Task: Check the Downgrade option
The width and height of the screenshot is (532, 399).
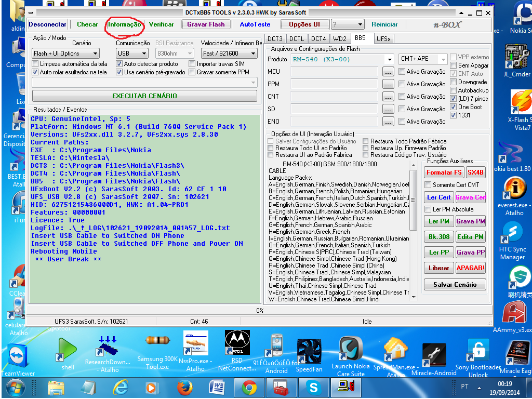Action: click(x=453, y=82)
